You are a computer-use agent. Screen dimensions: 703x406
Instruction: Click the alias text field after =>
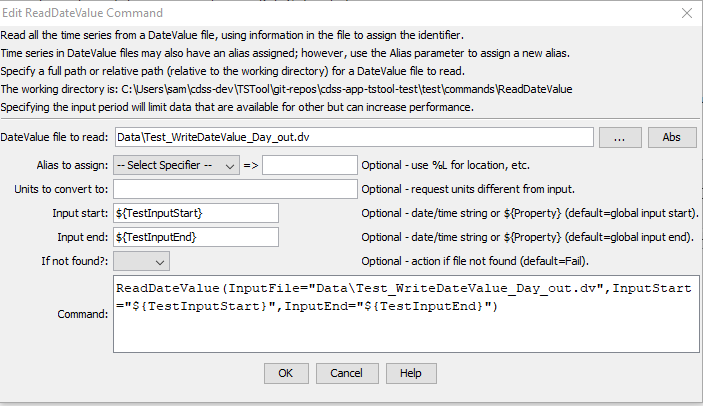(310, 165)
